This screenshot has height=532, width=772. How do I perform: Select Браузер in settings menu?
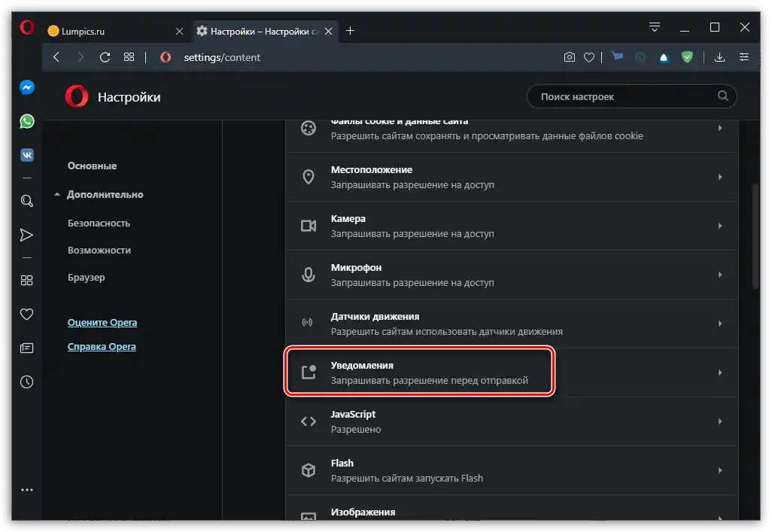click(87, 278)
